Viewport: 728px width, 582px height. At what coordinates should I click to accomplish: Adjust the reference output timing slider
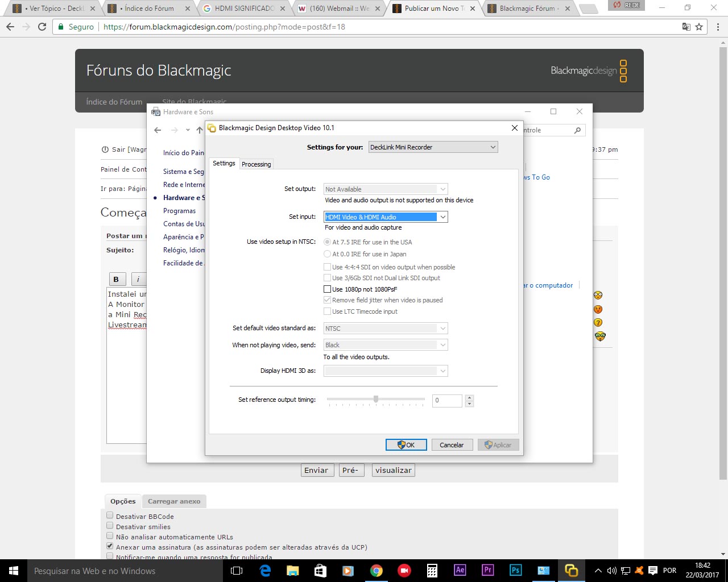tap(376, 400)
